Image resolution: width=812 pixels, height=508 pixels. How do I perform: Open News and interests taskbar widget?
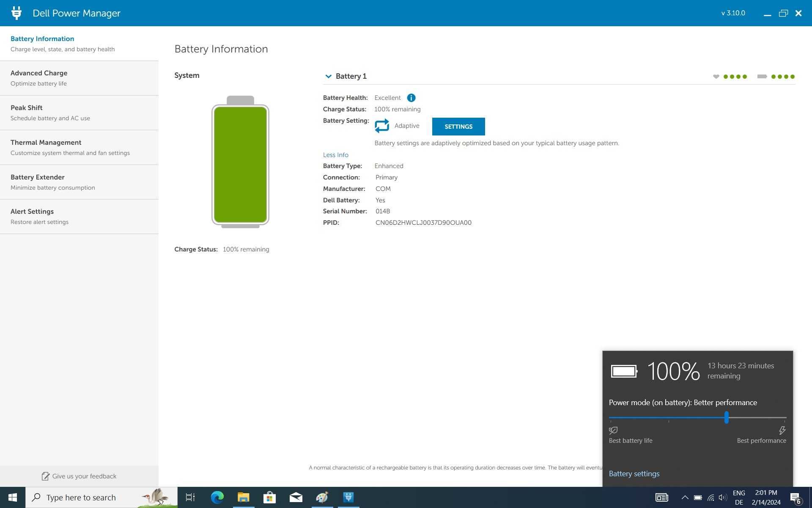[x=662, y=497]
